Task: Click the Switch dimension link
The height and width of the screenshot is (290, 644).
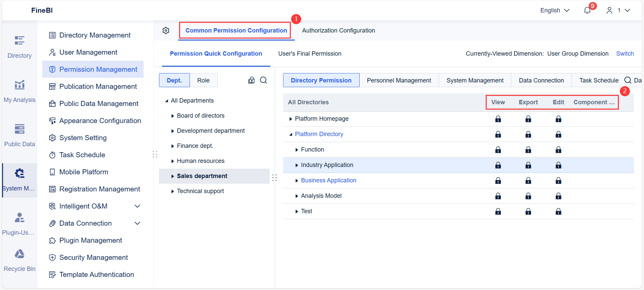Action: coord(625,54)
